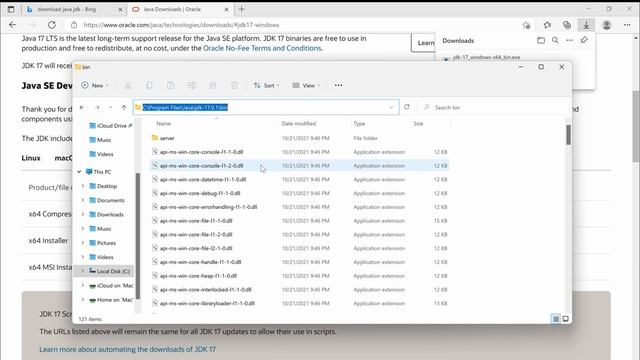The height and width of the screenshot is (360, 640).
Task: Click the navigation pane scrollbar
Action: pyautogui.click(x=138, y=236)
